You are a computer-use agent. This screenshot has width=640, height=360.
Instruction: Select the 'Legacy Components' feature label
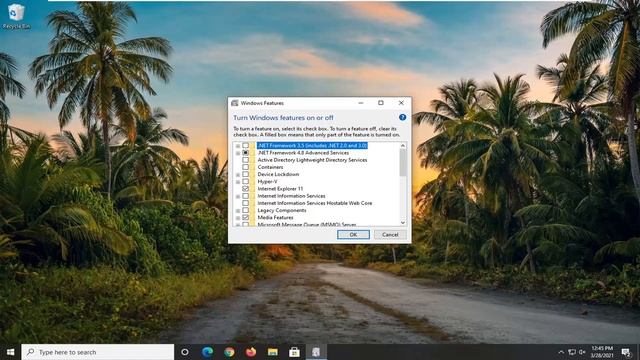(282, 210)
